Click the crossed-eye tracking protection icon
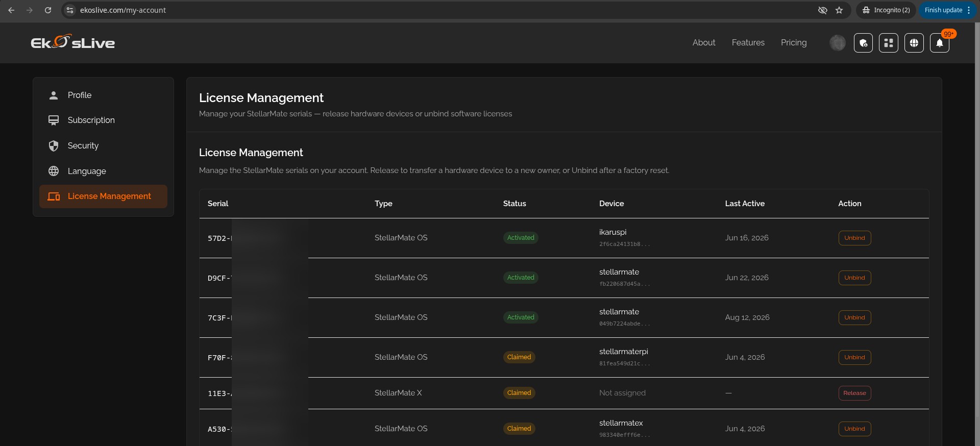The image size is (980, 446). [x=822, y=10]
